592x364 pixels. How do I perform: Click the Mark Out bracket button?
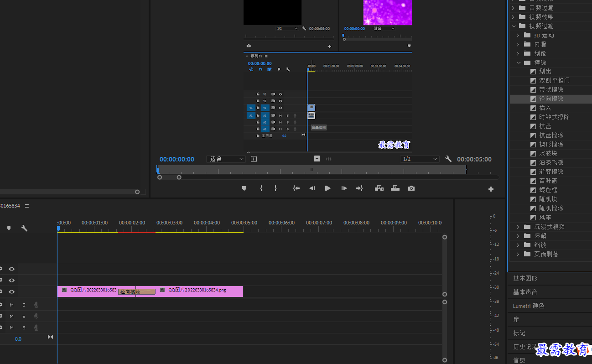[x=275, y=188]
